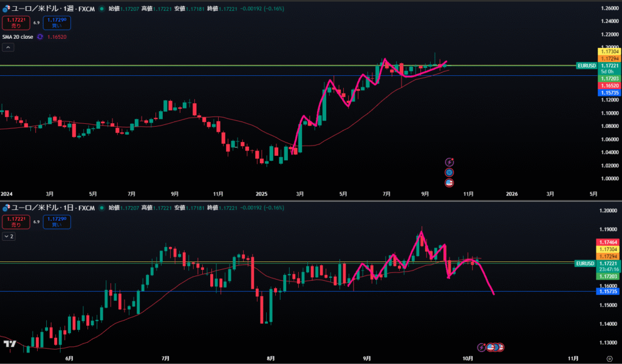Open the SMA 20 close indicator settings
The width and height of the screenshot is (622, 364).
click(17, 36)
